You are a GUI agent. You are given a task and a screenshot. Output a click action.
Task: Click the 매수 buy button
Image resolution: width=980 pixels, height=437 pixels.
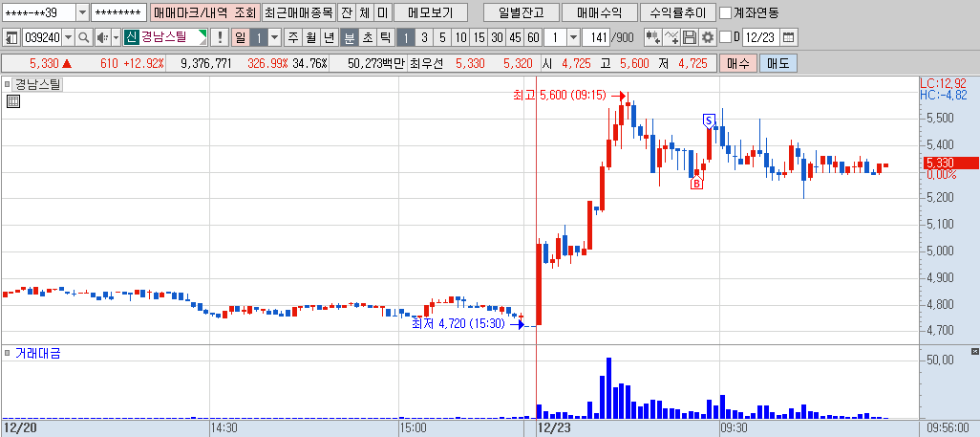[x=738, y=63]
